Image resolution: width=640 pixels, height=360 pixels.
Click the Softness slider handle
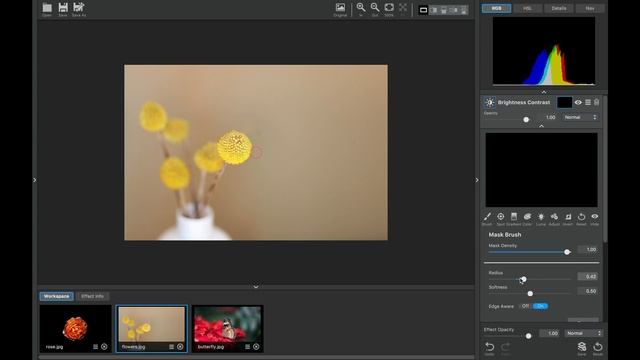pyautogui.click(x=530, y=293)
